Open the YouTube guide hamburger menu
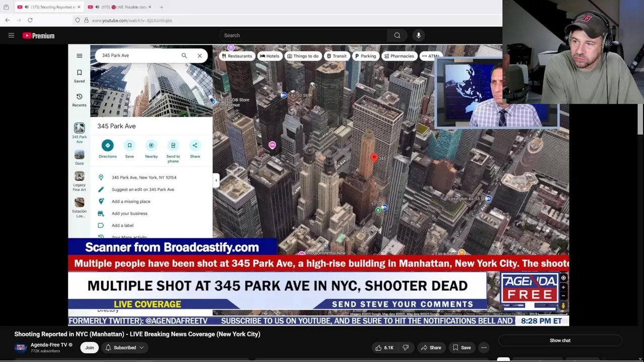 pyautogui.click(x=11, y=35)
